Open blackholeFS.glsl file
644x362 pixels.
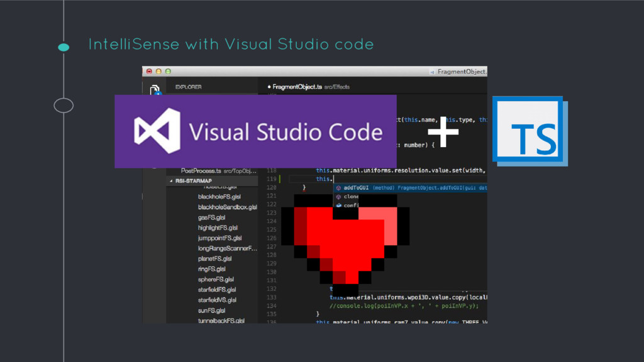219,197
